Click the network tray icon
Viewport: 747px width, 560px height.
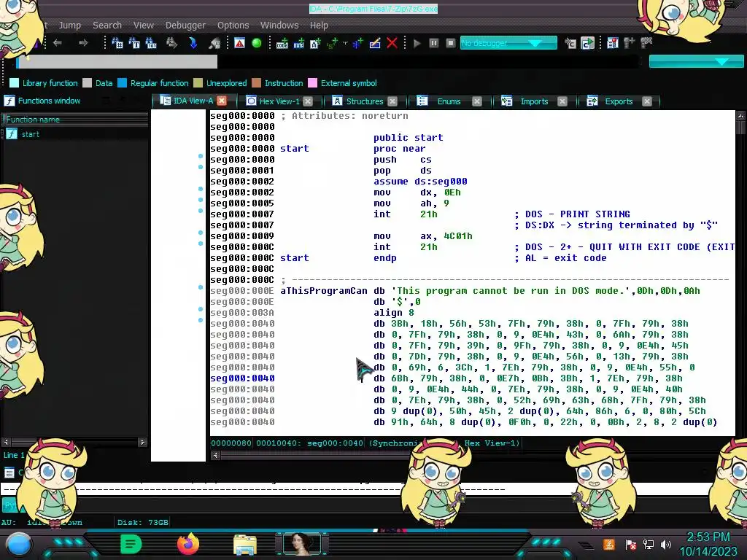click(649, 545)
